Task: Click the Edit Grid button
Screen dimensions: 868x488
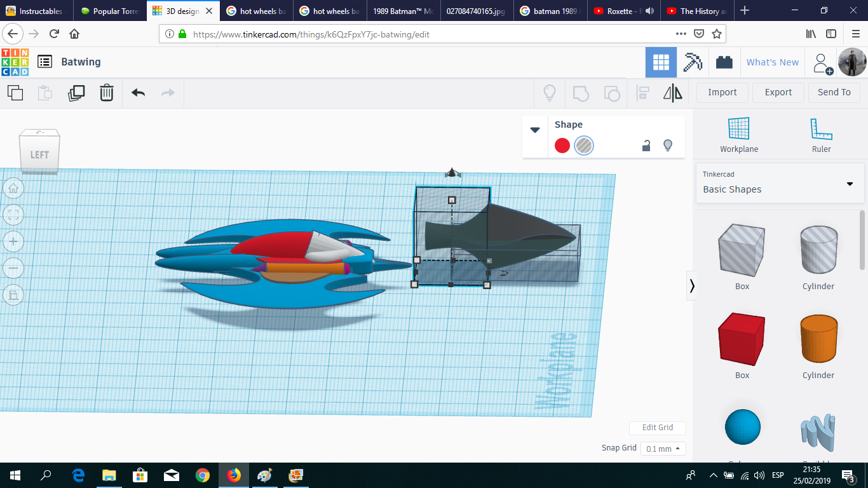Action: [x=657, y=428]
